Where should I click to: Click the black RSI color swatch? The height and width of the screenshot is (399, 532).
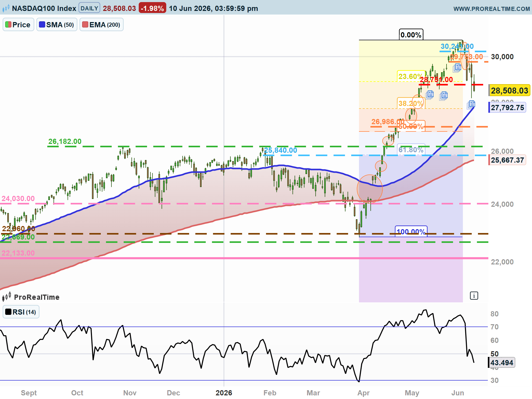(8, 312)
